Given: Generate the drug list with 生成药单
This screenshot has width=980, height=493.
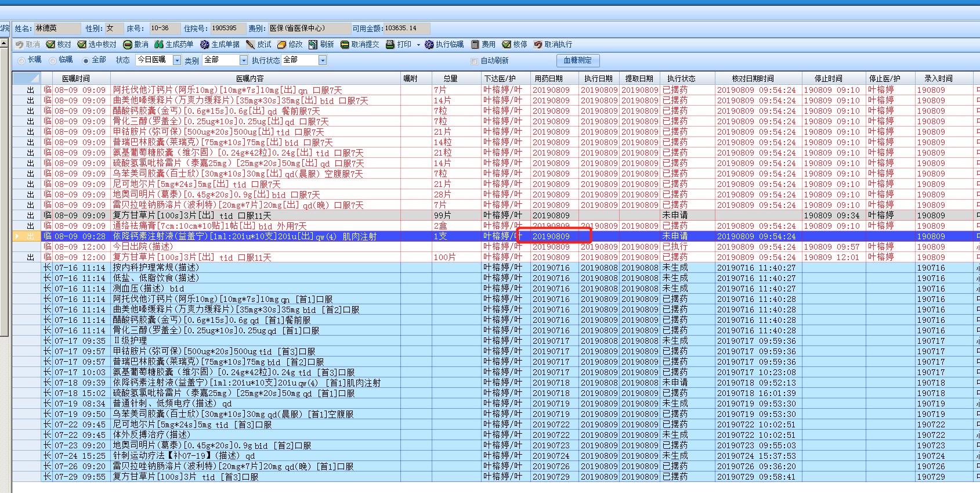Looking at the screenshot, I should 173,45.
